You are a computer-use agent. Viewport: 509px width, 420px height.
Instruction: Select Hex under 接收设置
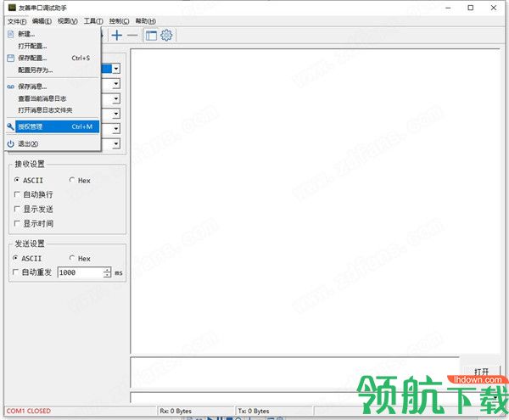click(x=80, y=180)
